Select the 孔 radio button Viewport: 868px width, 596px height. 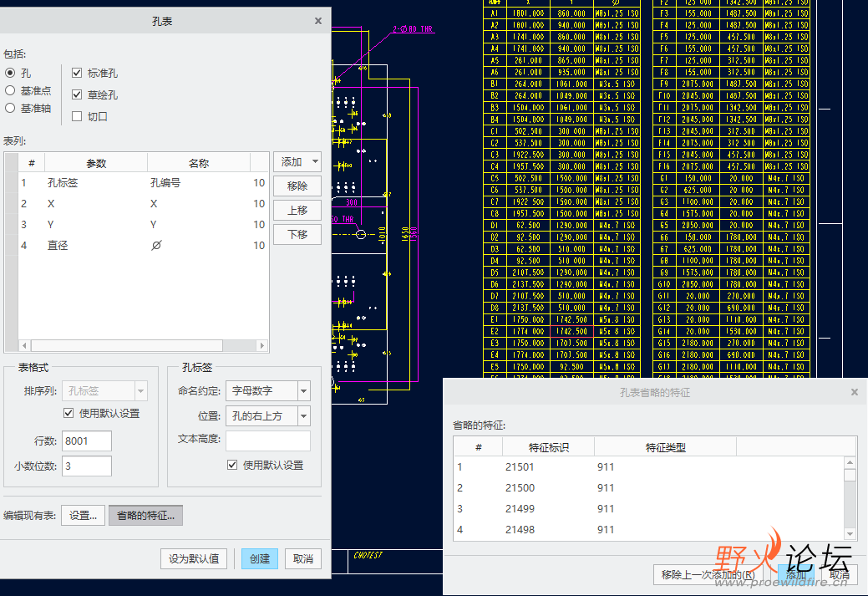(10, 73)
